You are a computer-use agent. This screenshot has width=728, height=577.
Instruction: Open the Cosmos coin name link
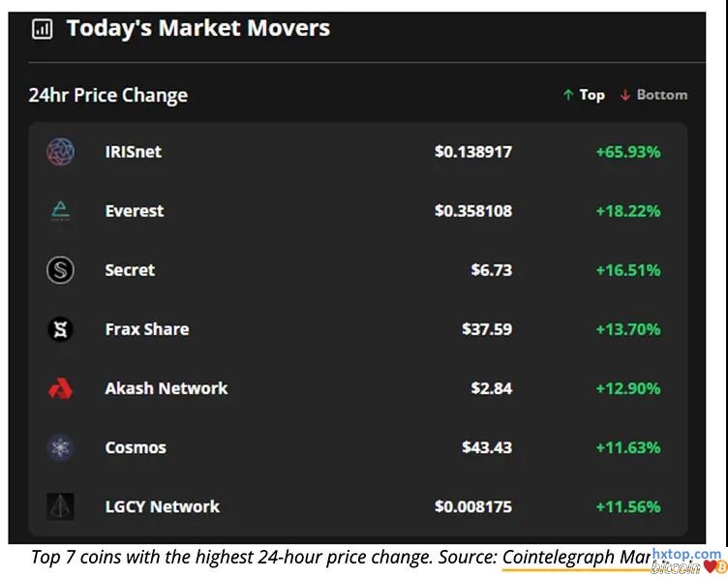(136, 447)
